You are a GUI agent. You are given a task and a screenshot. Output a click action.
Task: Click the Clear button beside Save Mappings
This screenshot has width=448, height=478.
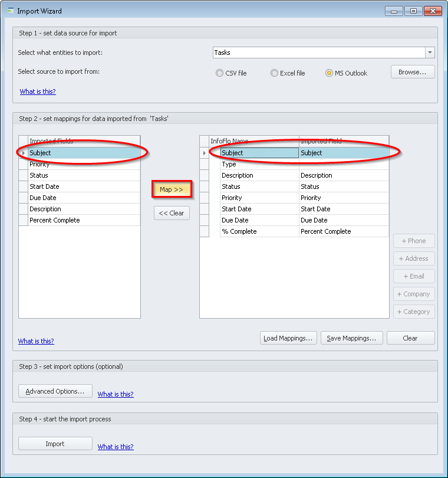coord(410,338)
